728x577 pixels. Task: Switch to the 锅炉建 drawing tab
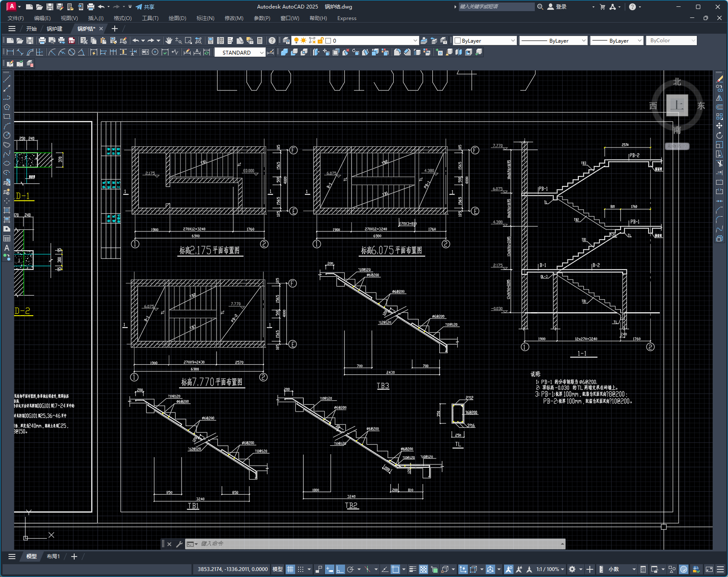[x=55, y=29]
